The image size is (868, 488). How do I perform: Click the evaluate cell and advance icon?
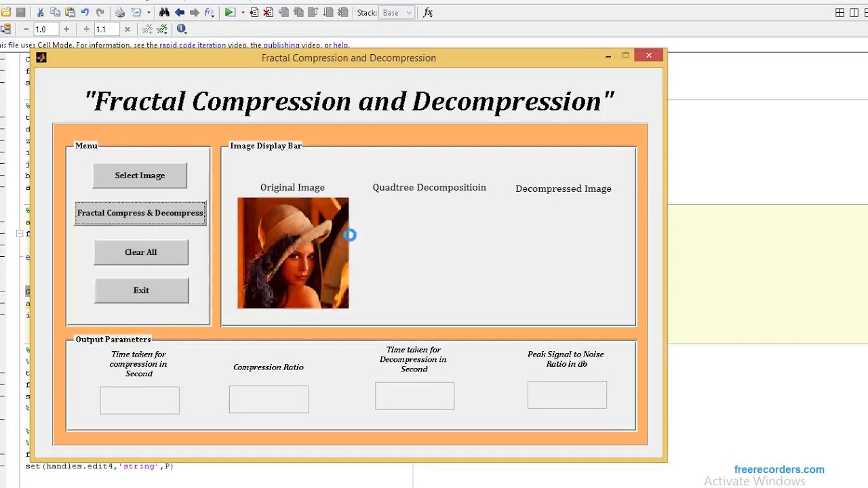click(146, 29)
